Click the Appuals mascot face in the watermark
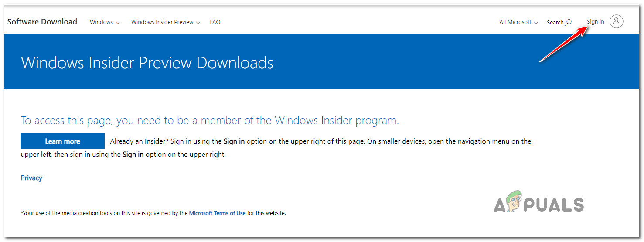 pyautogui.click(x=515, y=202)
